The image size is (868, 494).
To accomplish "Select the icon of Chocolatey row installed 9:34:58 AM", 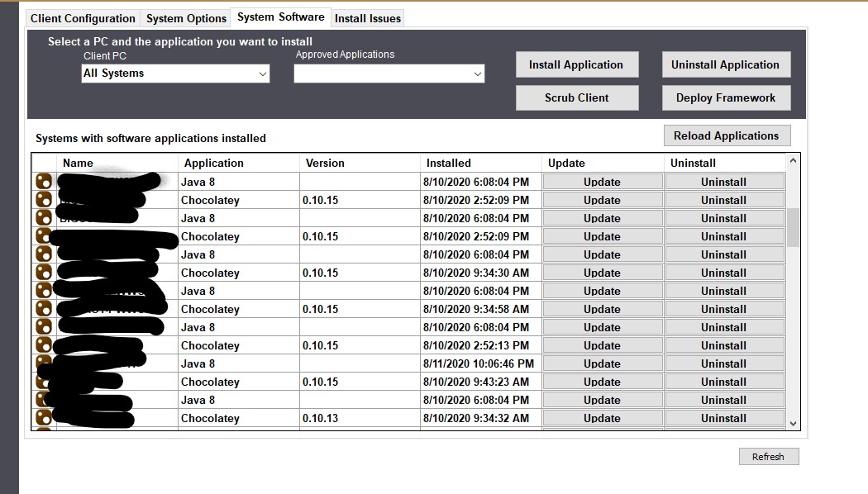I will tap(44, 309).
